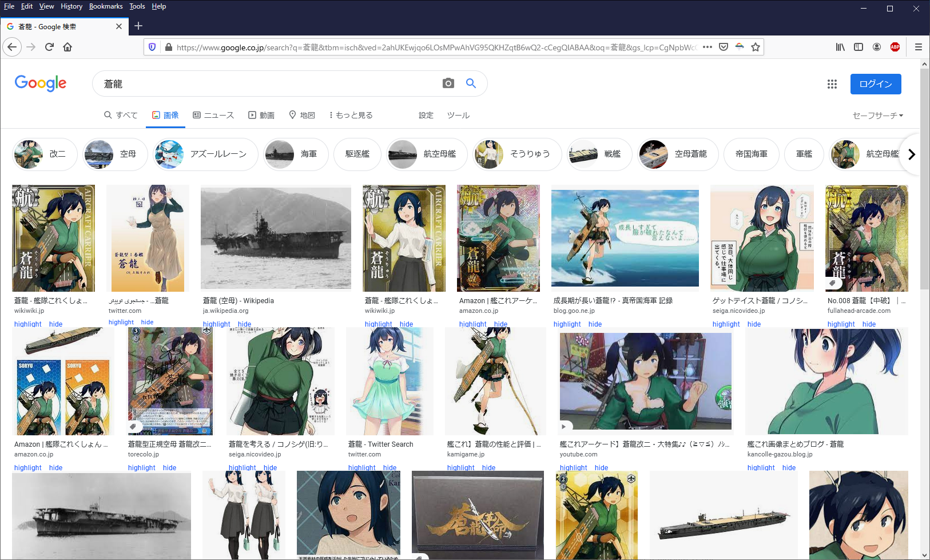Open the File menu
The height and width of the screenshot is (560, 930).
click(x=9, y=6)
